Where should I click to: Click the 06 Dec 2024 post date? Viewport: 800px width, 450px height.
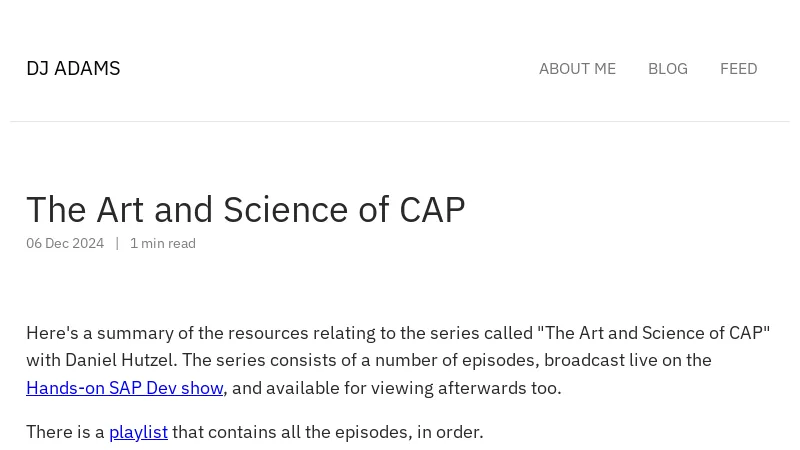(65, 243)
